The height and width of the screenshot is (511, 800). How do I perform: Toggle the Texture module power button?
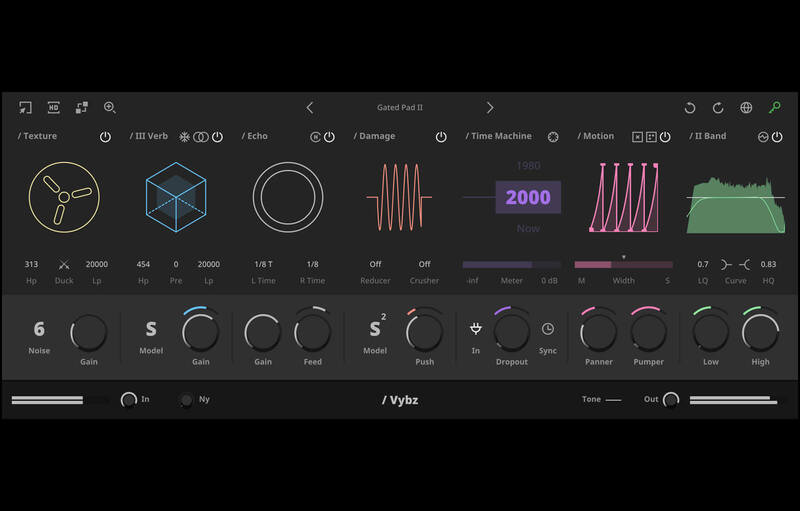(105, 137)
